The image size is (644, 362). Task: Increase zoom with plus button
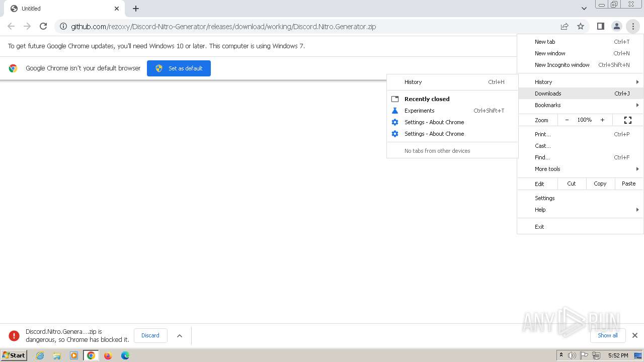(602, 120)
